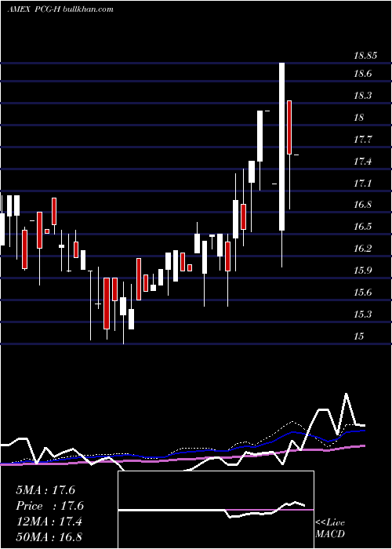Screen dimensions: 392x549
Task: Click the '12MA : 17.4' legend entry
Action: pyautogui.click(x=49, y=522)
